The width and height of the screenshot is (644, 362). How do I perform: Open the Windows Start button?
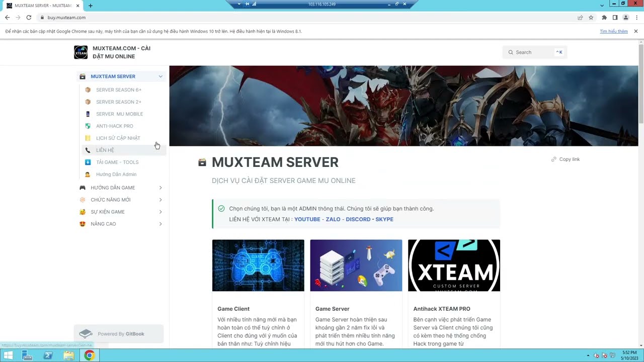pyautogui.click(x=9, y=355)
